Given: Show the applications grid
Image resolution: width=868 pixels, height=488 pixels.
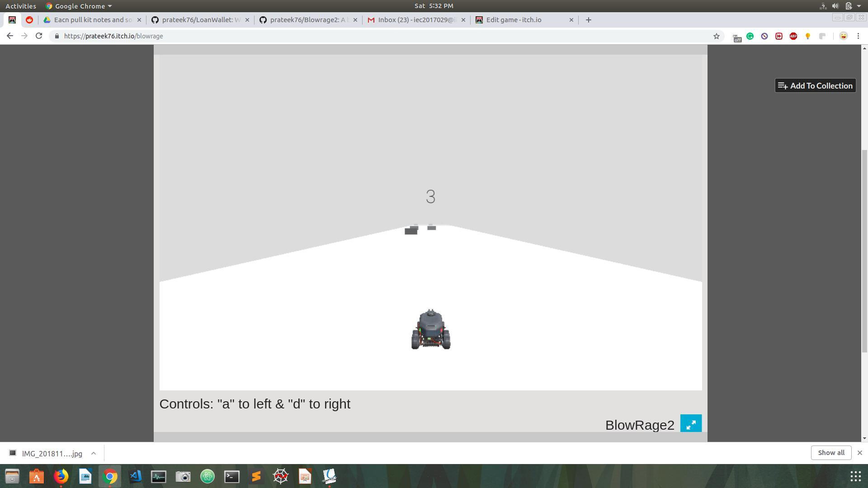Looking at the screenshot, I should [855, 476].
